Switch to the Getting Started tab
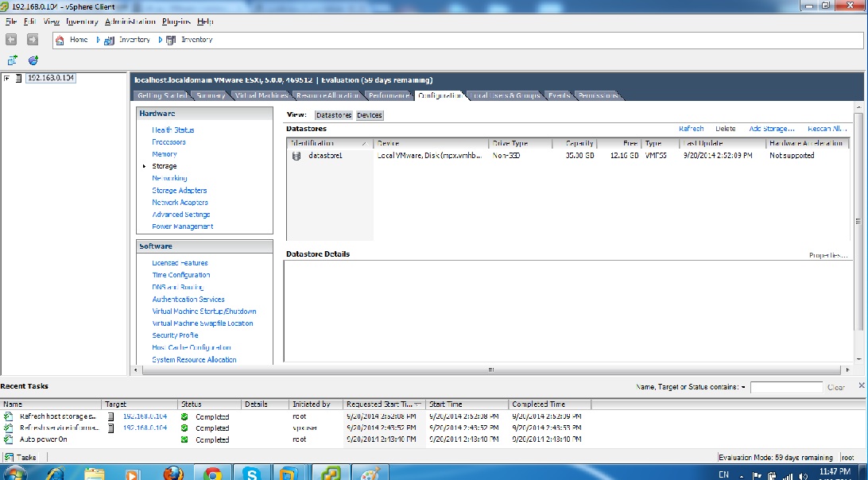Viewport: 868px width, 480px height. (163, 96)
